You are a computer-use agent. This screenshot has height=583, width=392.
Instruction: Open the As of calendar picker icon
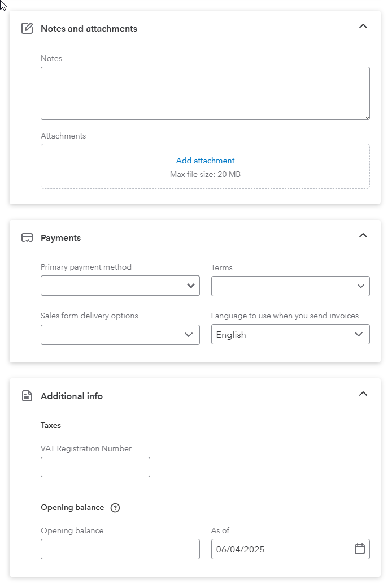[x=360, y=549]
